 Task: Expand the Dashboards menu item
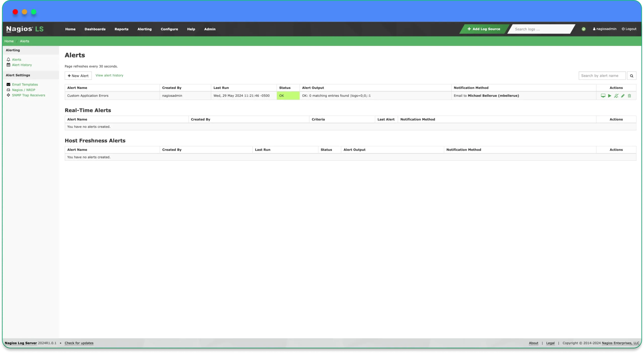point(95,29)
